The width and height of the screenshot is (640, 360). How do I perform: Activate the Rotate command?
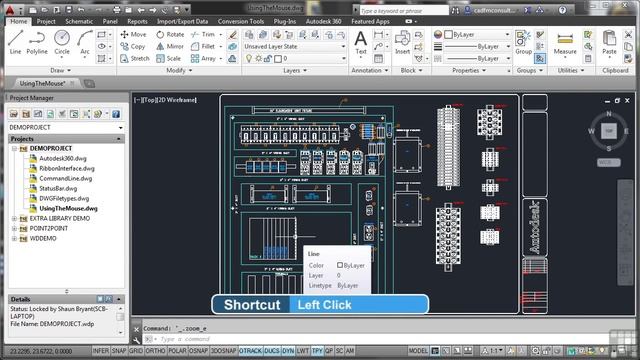click(x=170, y=35)
